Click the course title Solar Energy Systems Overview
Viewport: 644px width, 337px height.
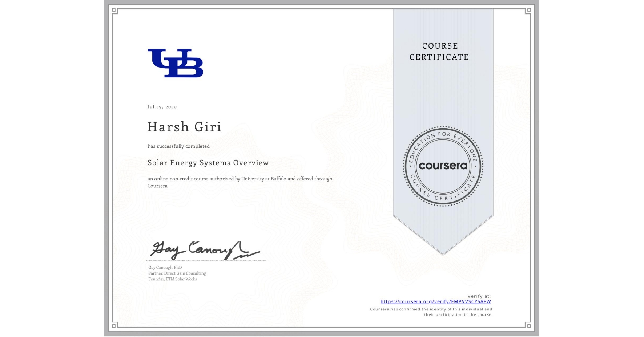(208, 163)
